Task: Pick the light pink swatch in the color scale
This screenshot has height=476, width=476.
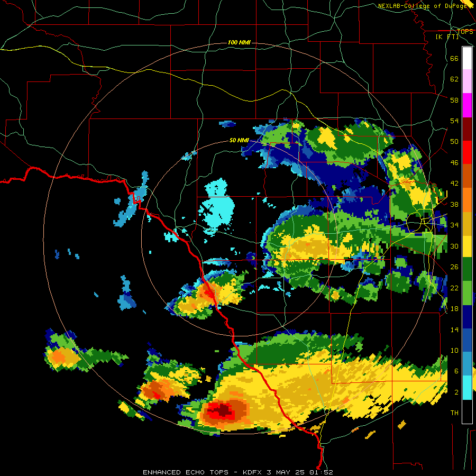Action: (x=467, y=81)
